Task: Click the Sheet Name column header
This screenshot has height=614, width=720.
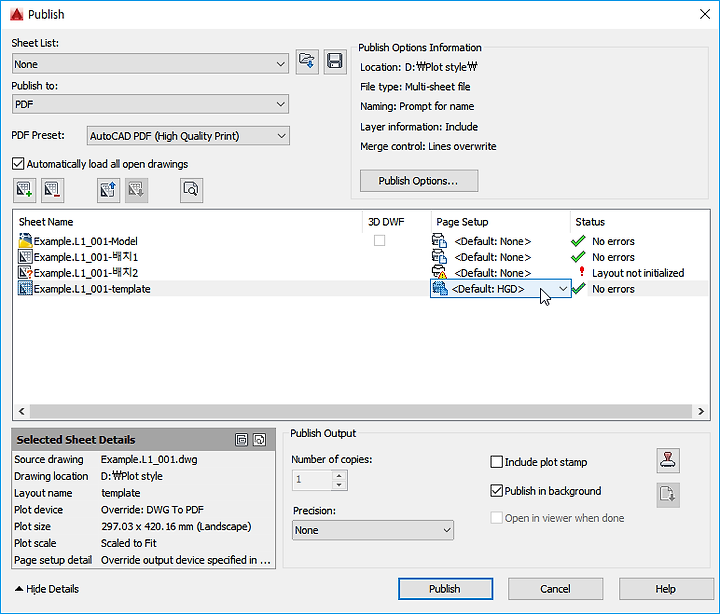Action: [46, 222]
